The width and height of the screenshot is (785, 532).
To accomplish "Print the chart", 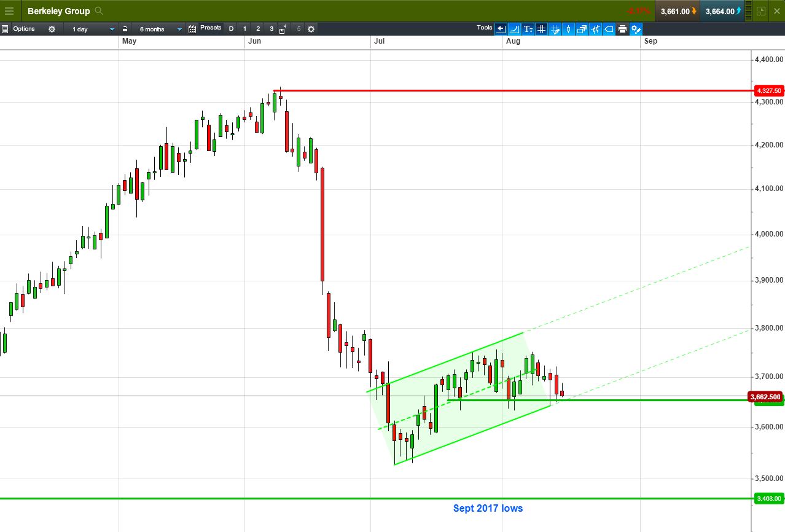I will tap(622, 29).
